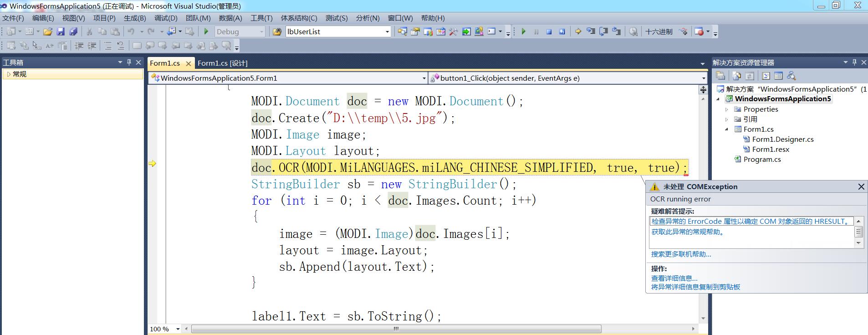
Task: Toggle auto-hide pin on Toolbox panel
Action: click(129, 62)
